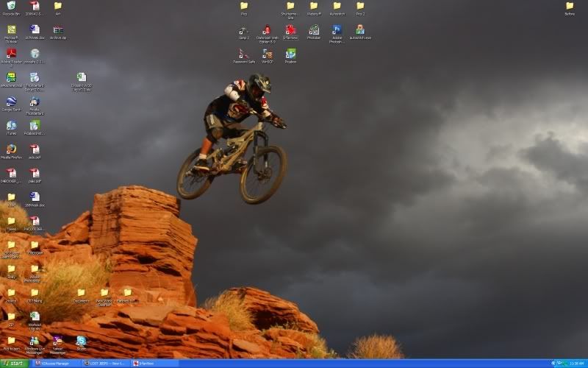Open Mozilla Firefox desktop shortcut
588x368 pixels.
coord(11,149)
